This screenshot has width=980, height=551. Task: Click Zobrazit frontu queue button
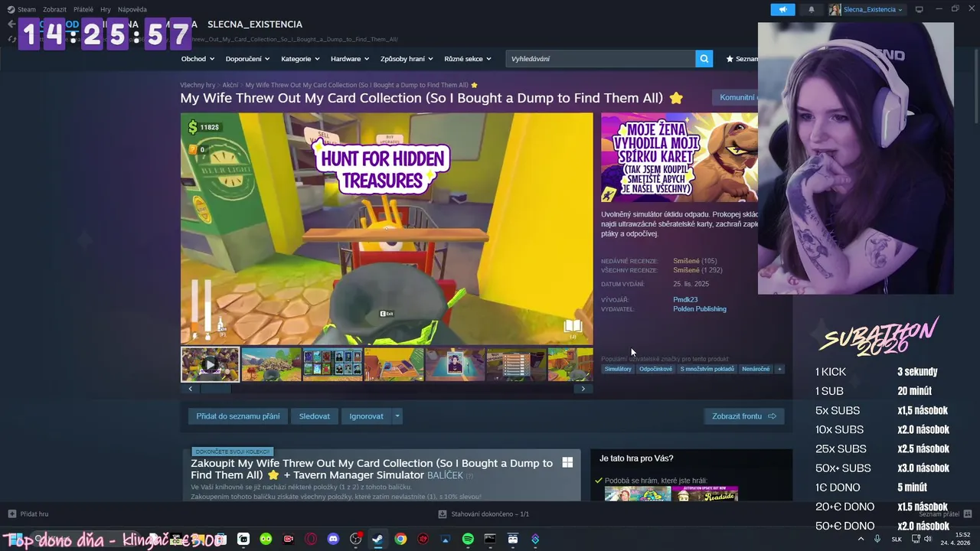tap(743, 416)
